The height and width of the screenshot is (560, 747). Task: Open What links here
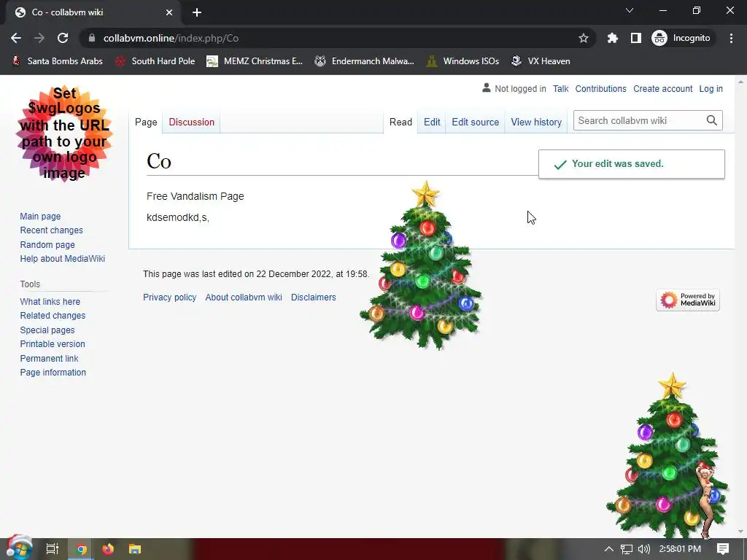pos(50,301)
